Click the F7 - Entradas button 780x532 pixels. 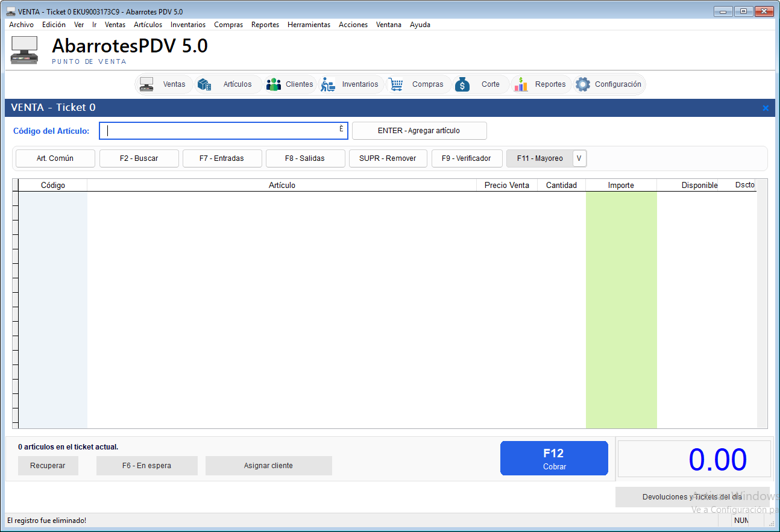(222, 158)
